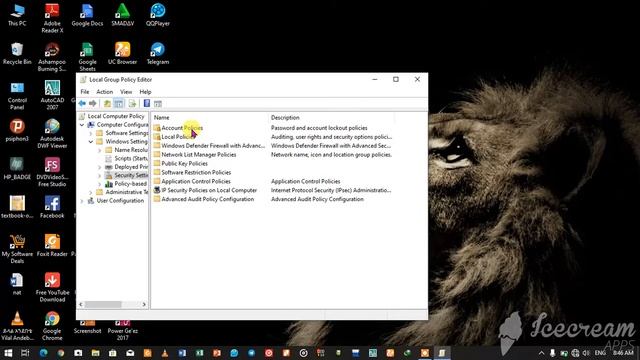This screenshot has height=360, width=640.
Task: Click Recycle Bin desktop icon
Action: (17, 53)
